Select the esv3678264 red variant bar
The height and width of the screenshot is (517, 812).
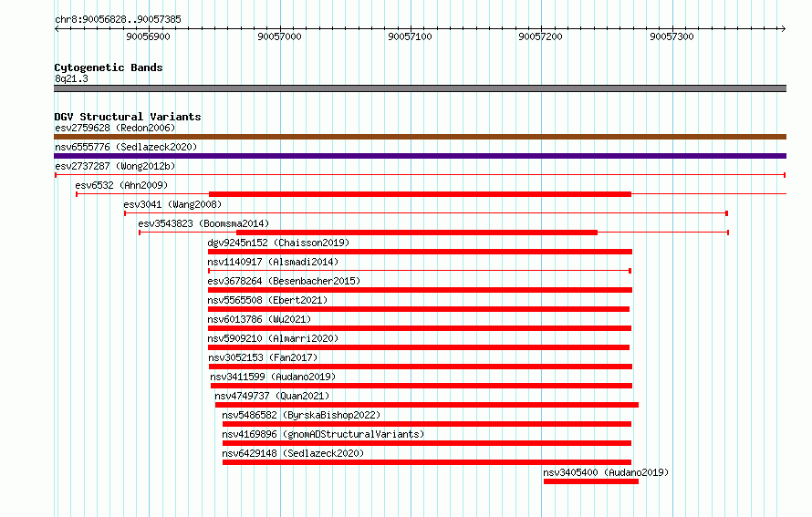pos(420,290)
